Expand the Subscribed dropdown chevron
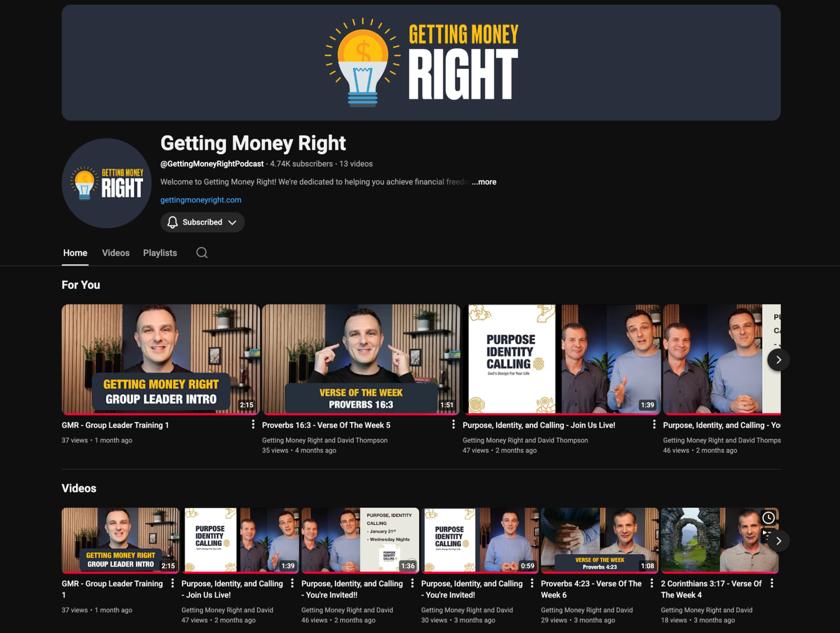The width and height of the screenshot is (840, 633). tap(232, 222)
